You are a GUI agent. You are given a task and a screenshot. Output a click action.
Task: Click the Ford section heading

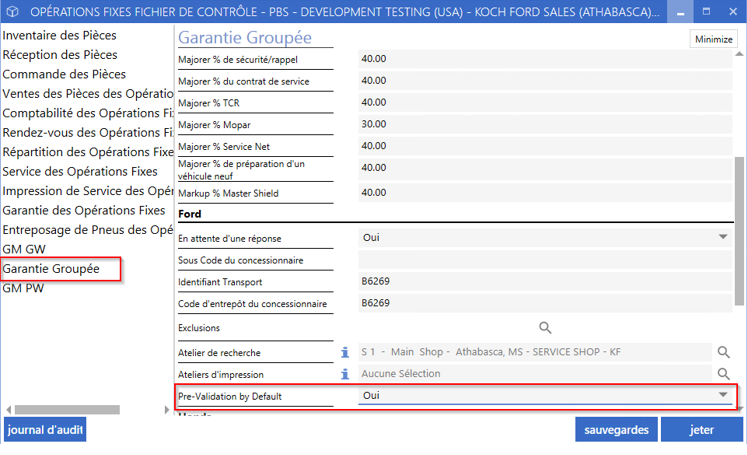(x=190, y=214)
